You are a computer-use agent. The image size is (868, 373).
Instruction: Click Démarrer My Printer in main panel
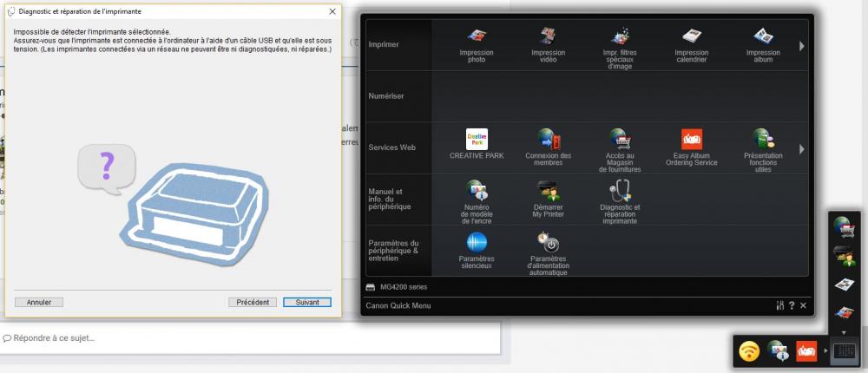point(548,199)
